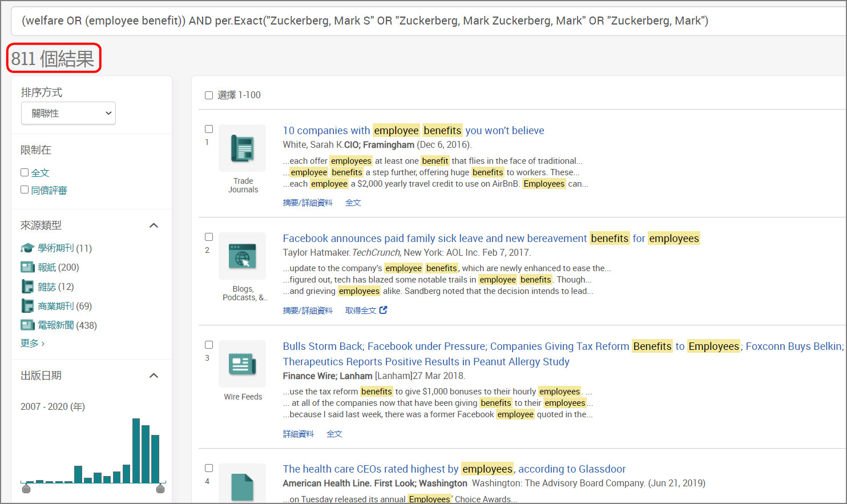The width and height of the screenshot is (847, 504).
Task: Filter by 報紙 (200)
Action: pyautogui.click(x=58, y=267)
